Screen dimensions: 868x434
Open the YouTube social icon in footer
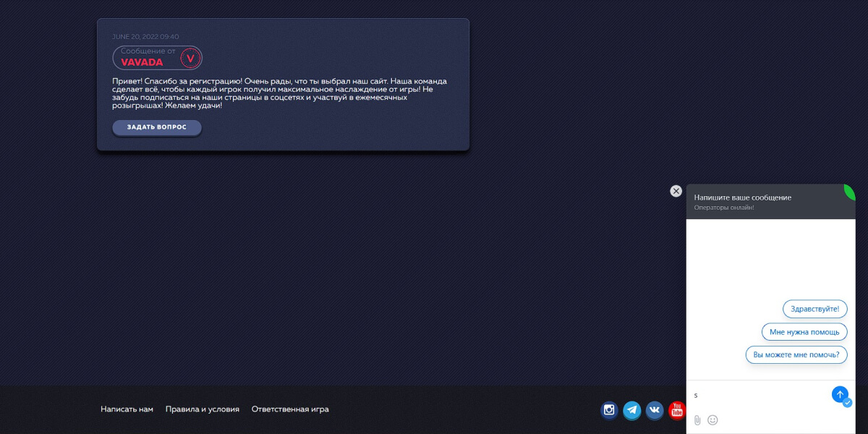point(677,411)
